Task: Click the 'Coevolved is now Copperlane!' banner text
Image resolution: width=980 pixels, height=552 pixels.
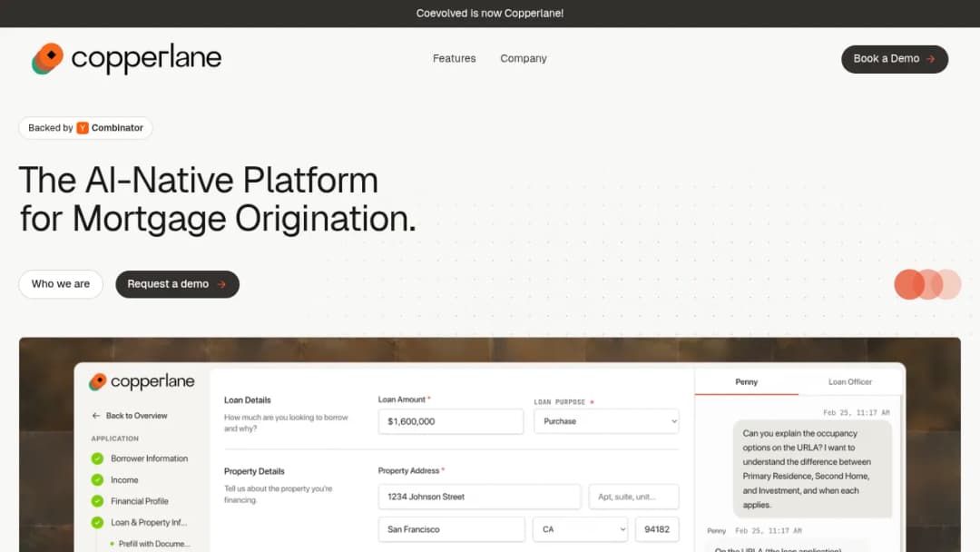Action: pos(490,13)
